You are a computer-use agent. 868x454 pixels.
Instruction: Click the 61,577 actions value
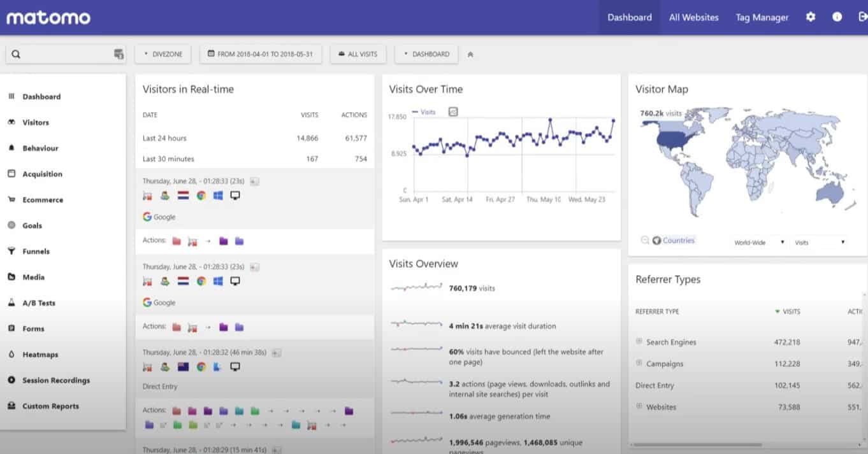coord(356,138)
